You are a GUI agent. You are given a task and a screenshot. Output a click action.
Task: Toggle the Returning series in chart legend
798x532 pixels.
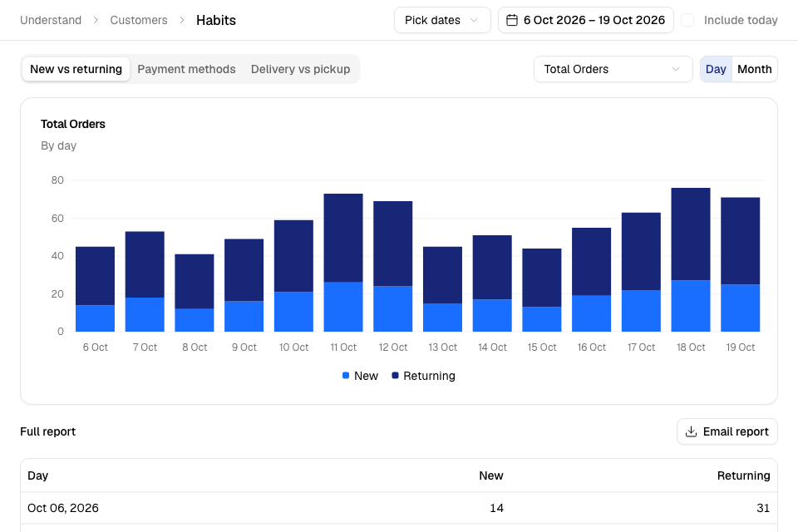(423, 376)
